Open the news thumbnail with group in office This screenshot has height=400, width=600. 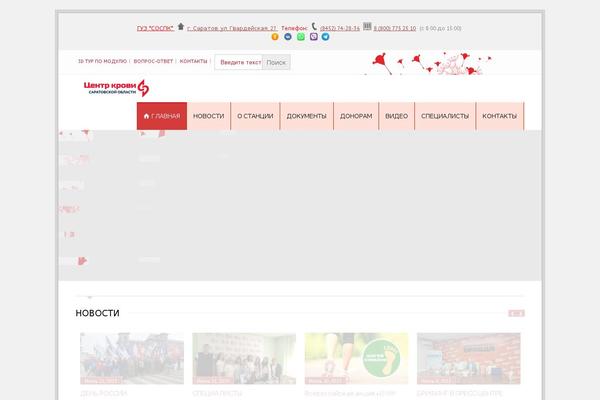[x=244, y=358]
